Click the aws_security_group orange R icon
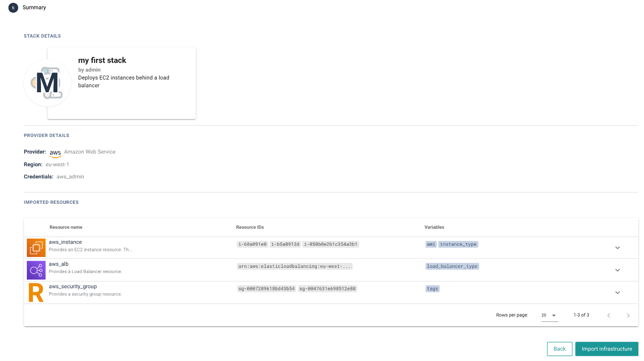Screen dimensions: 644x361 tap(36, 292)
